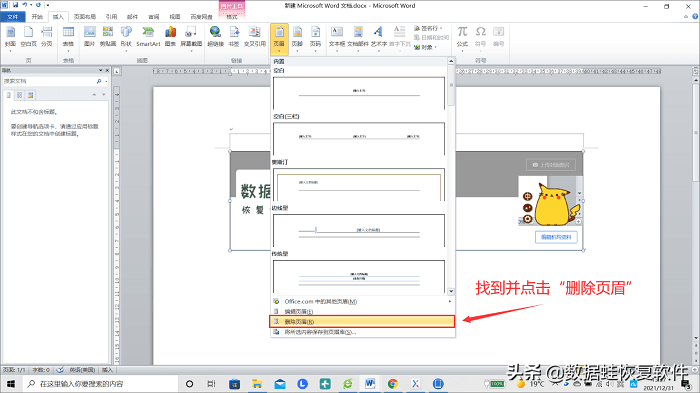Open the File (文件) tab
The width and height of the screenshot is (700, 393).
coord(13,17)
